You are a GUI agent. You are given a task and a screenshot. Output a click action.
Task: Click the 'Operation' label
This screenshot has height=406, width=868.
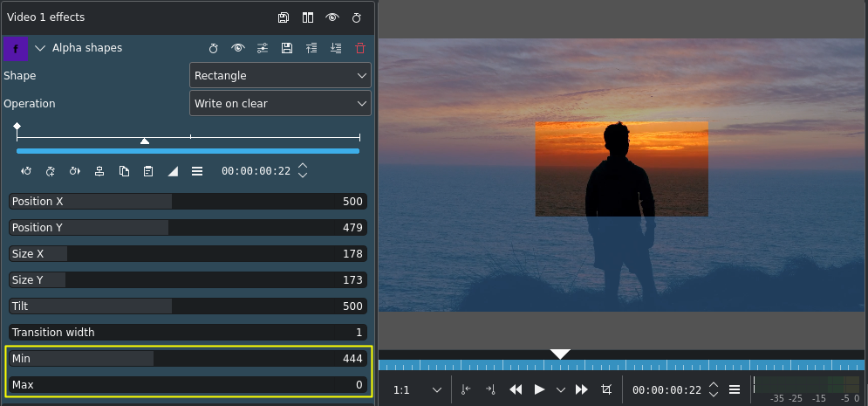(x=30, y=104)
